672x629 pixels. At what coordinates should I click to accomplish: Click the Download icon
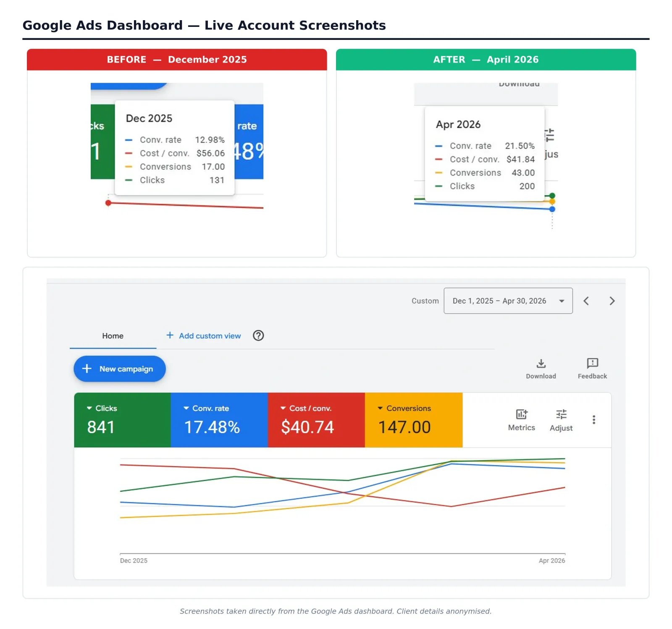point(541,363)
